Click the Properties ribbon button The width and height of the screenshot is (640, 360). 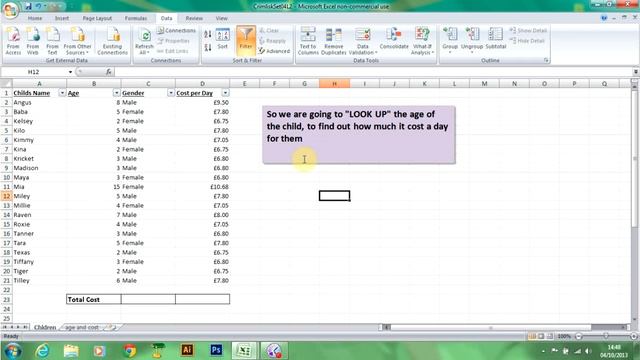pyautogui.click(x=174, y=41)
